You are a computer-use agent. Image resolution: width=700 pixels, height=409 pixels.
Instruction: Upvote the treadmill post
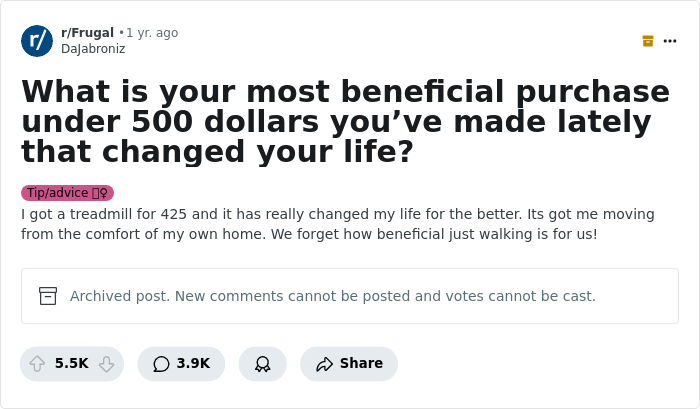coord(38,364)
